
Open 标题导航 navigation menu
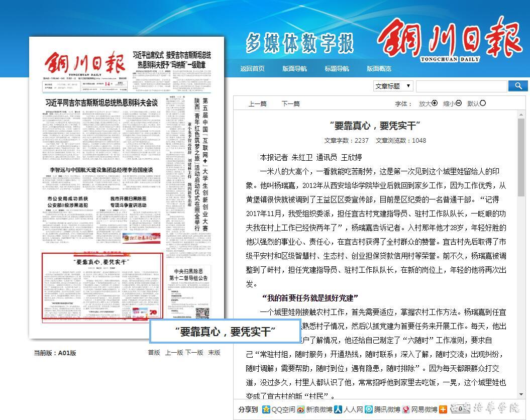coord(337,69)
